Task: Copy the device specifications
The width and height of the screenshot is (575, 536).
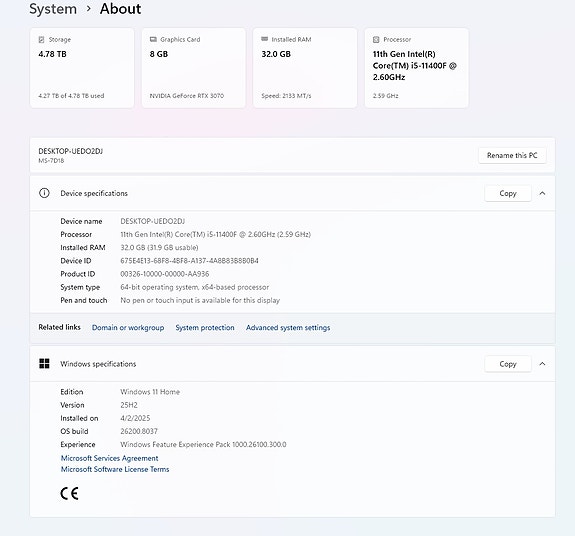Action: (x=508, y=193)
